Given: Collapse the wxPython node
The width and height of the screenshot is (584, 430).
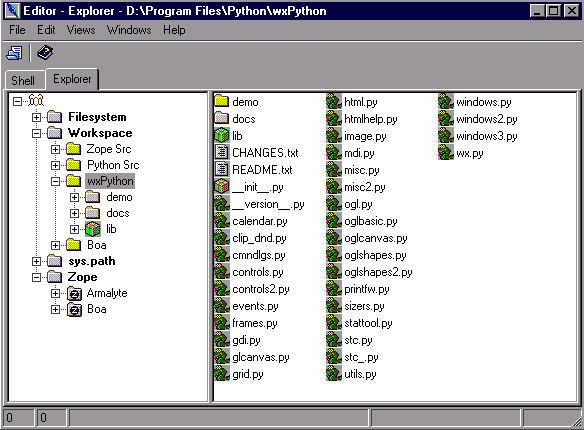Looking at the screenshot, I should (x=55, y=181).
